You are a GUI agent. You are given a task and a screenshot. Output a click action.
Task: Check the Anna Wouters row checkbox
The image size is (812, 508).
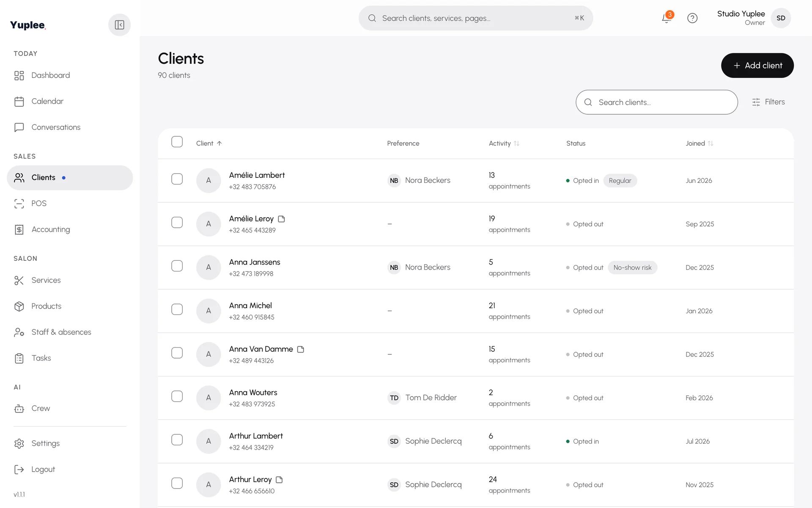coord(177,396)
